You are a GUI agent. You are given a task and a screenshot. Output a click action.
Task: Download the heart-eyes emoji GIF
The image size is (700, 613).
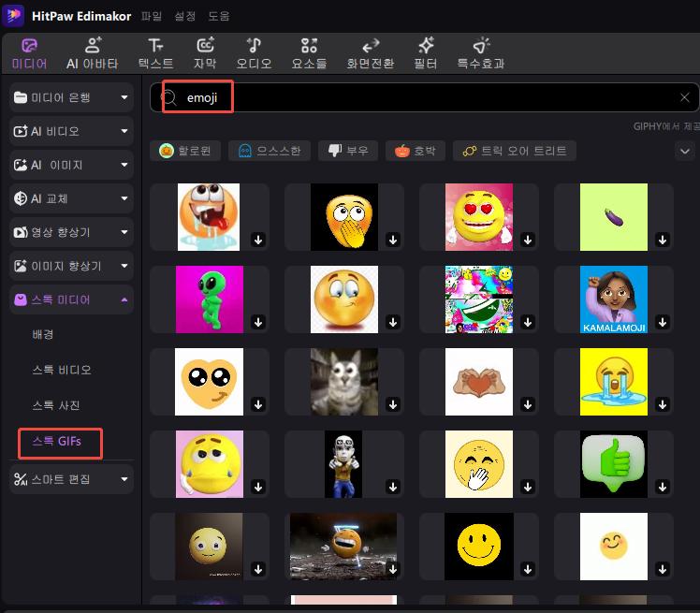528,240
